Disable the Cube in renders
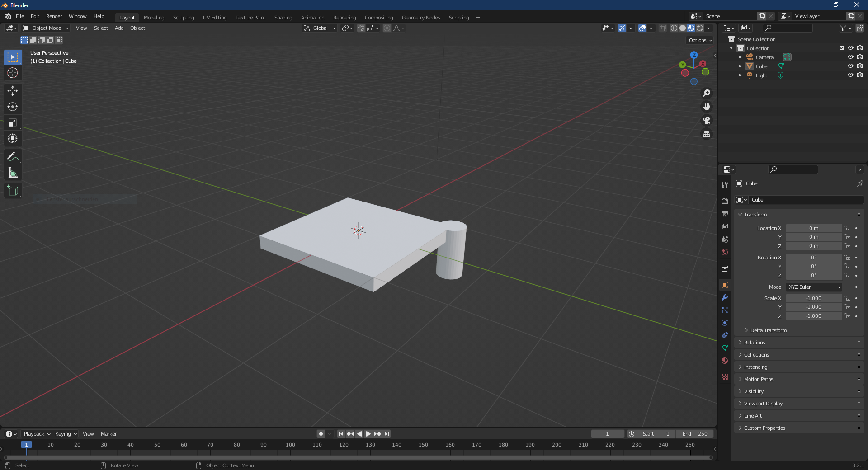The width and height of the screenshot is (868, 470). click(859, 66)
